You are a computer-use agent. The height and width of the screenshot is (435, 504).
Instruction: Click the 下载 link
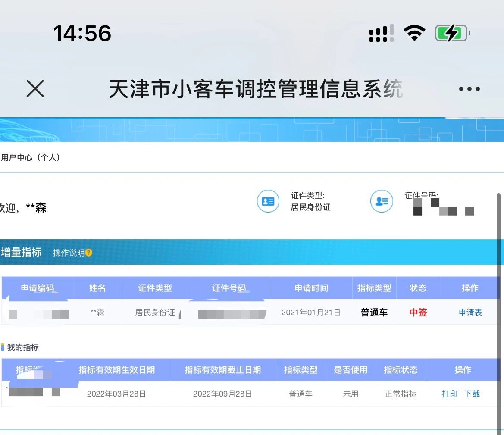[472, 394]
